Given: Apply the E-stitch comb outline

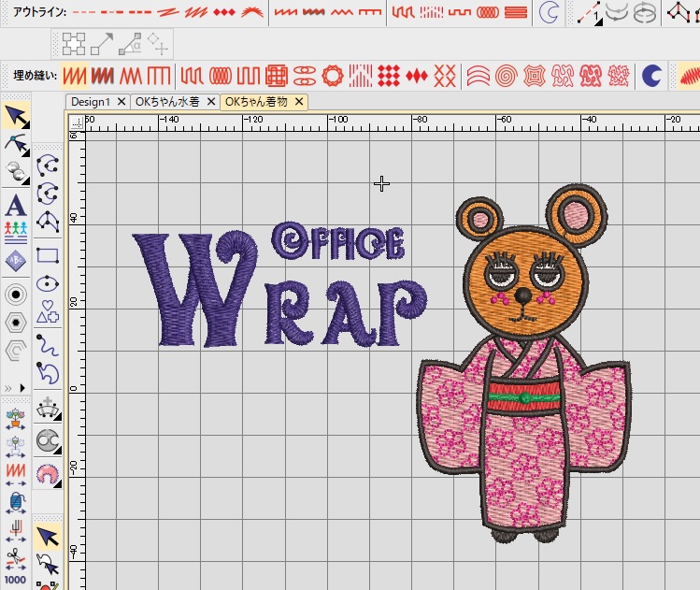Looking at the screenshot, I should coord(370,12).
